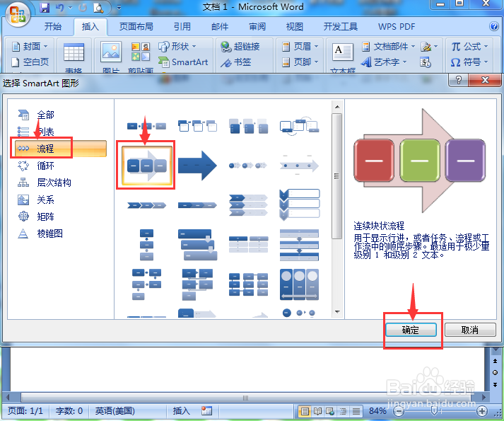Click the layout gallery scroll-up arrow
Viewport: 504px width, 421px height.
(x=337, y=107)
